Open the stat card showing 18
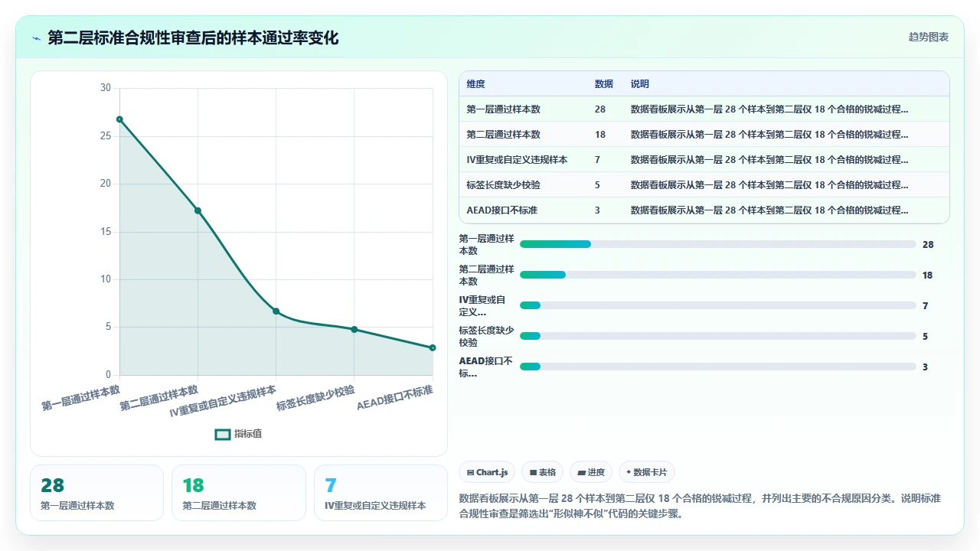The image size is (980, 551). click(x=239, y=493)
